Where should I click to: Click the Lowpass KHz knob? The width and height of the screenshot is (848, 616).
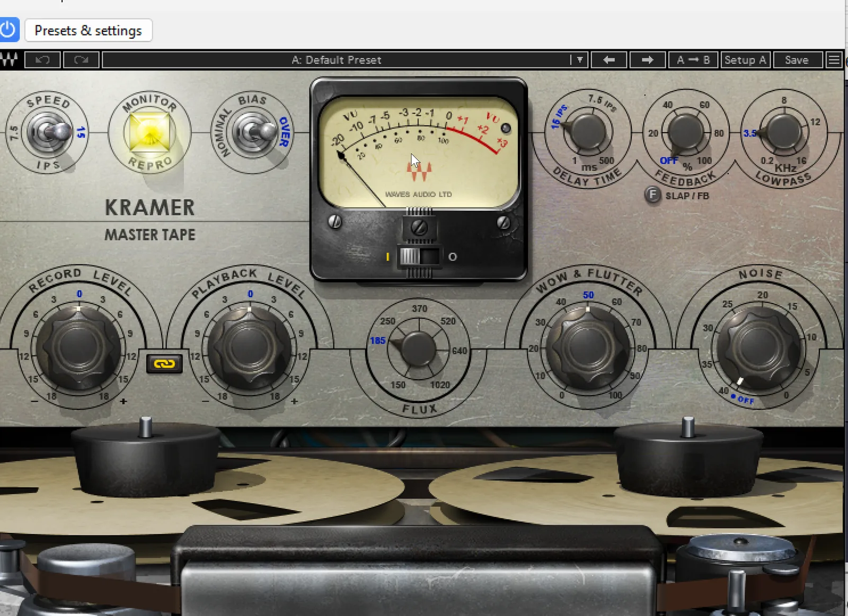tap(783, 132)
